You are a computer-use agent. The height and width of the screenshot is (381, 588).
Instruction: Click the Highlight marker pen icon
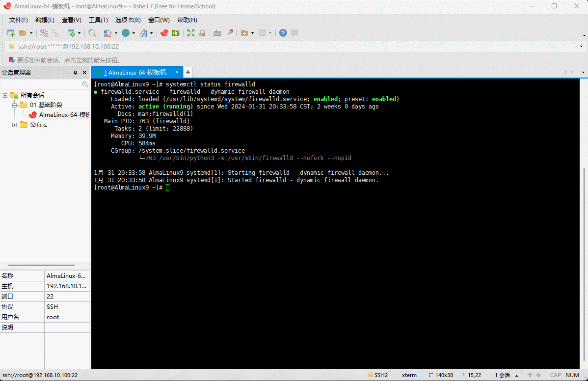[x=229, y=33]
